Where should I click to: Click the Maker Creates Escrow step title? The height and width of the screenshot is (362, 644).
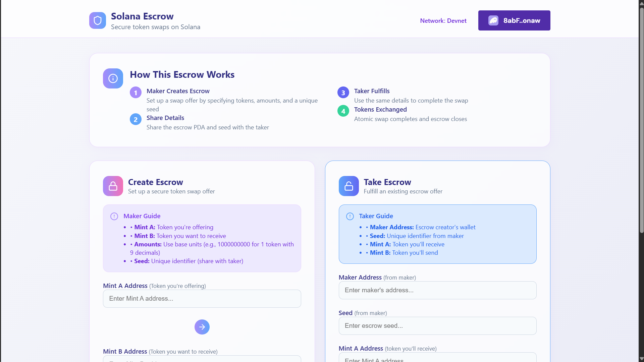[x=178, y=91]
